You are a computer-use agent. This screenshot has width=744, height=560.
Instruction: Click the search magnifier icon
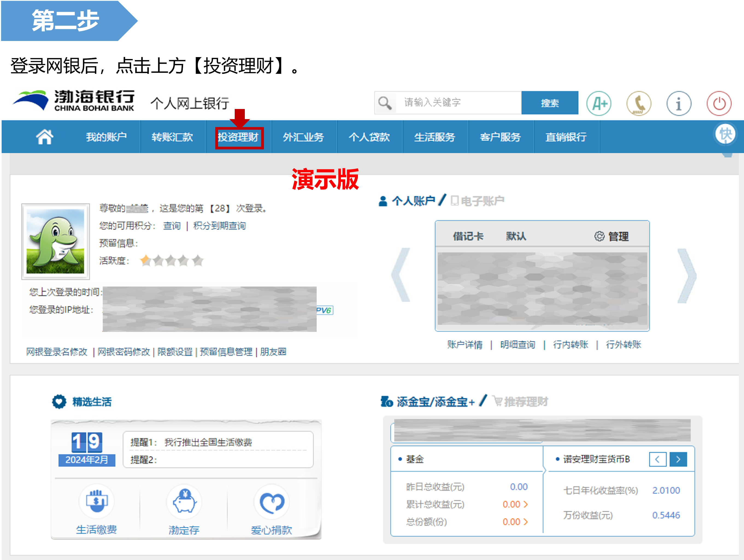(x=384, y=103)
